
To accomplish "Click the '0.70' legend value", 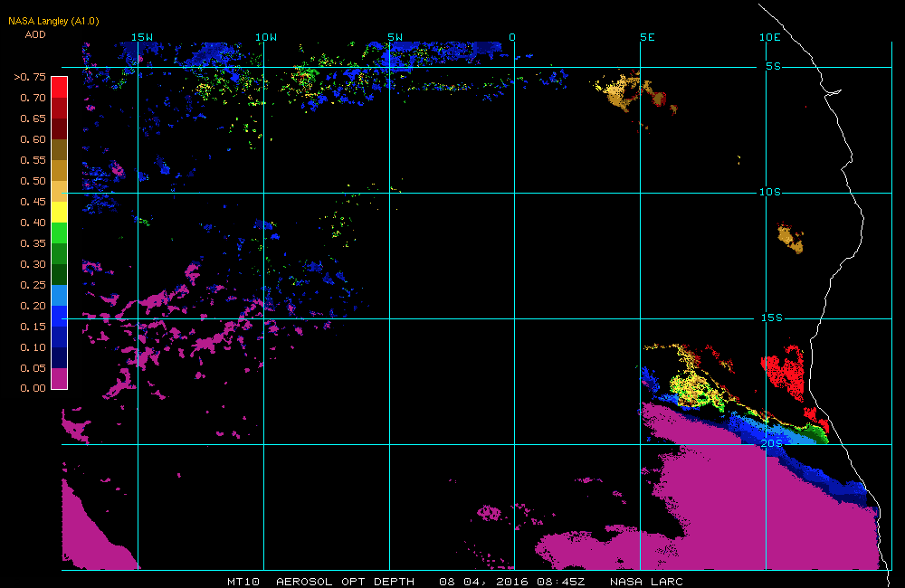I will point(33,98).
